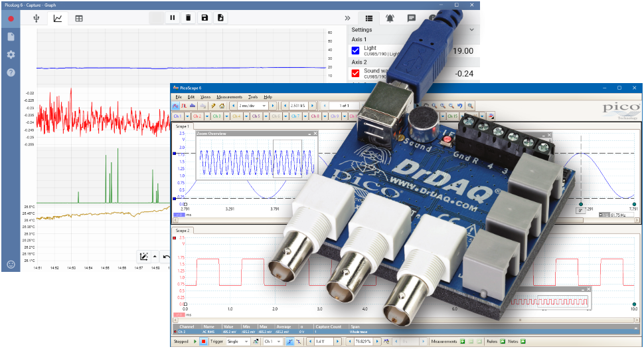This screenshot has width=644, height=349.
Task: Open Ch 1 options dropdown arrow
Action: tap(187, 116)
